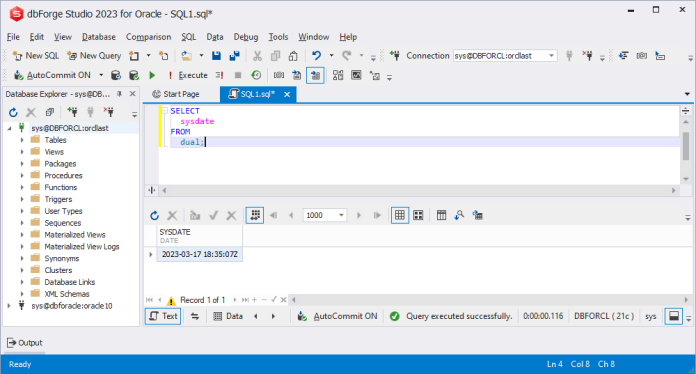Click the Undo arrow icon
The width and height of the screenshot is (696, 374).
click(316, 55)
